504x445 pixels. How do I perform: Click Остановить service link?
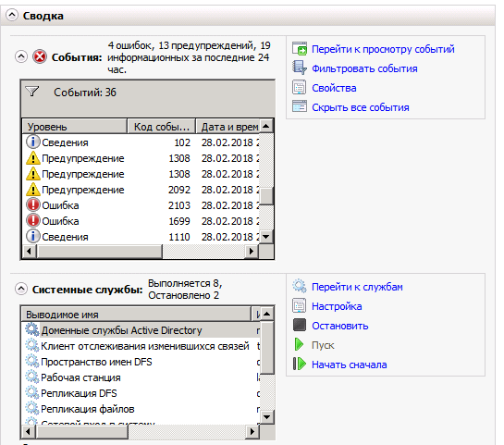(x=339, y=326)
